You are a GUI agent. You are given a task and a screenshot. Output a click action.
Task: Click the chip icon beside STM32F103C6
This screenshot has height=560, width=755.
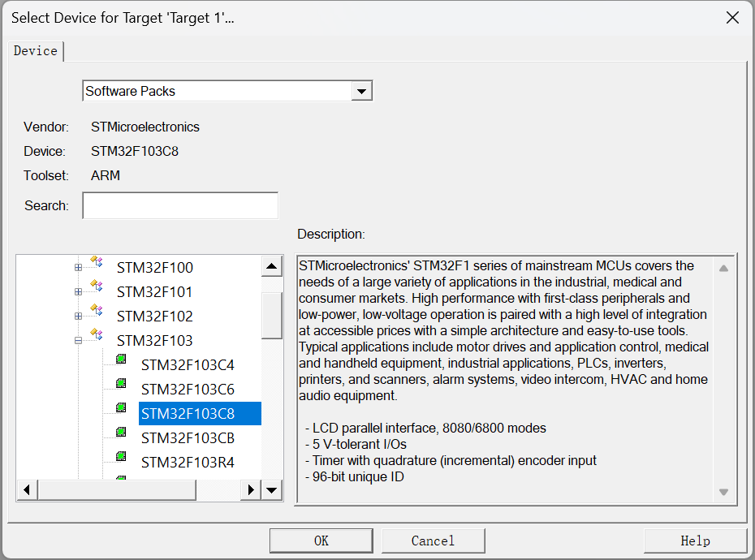[x=121, y=383]
